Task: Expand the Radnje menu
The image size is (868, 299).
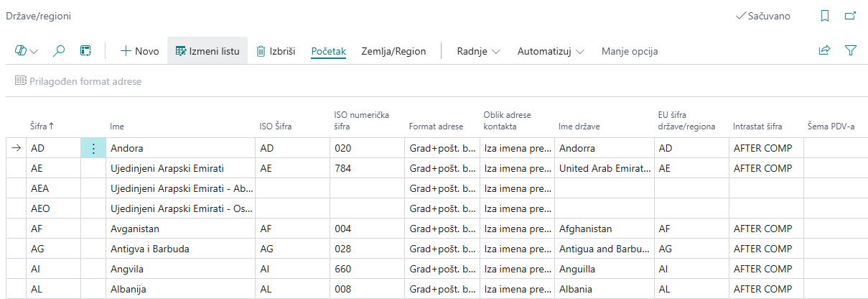Action: tap(478, 51)
